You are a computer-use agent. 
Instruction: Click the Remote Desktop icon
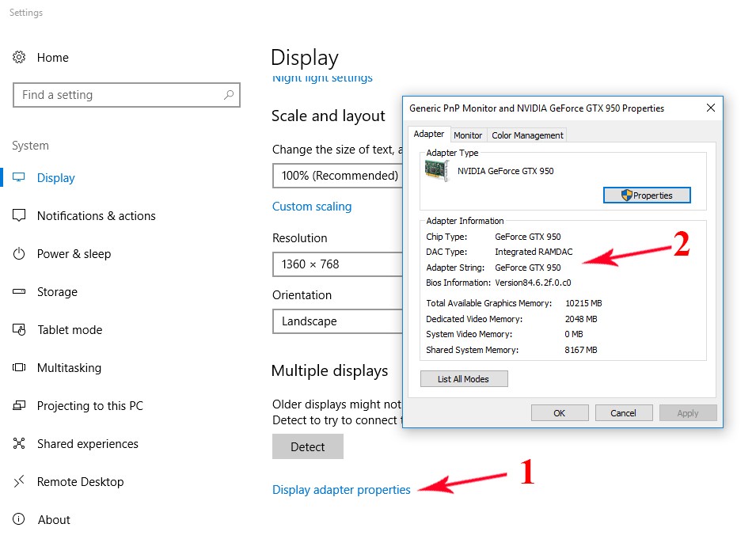pyautogui.click(x=19, y=482)
